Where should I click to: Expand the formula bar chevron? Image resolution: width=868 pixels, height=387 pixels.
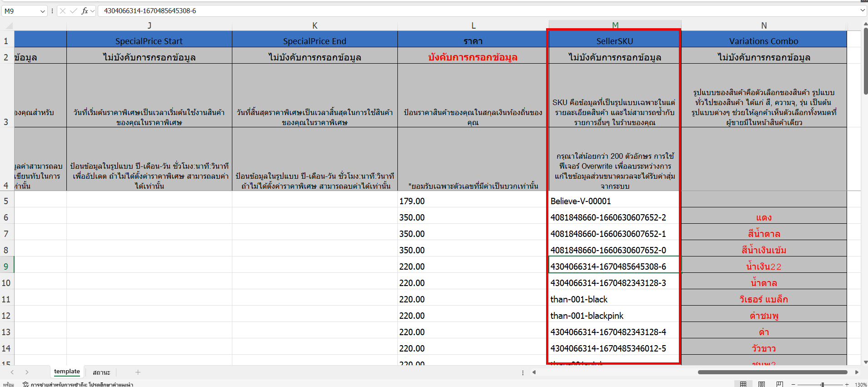click(863, 10)
